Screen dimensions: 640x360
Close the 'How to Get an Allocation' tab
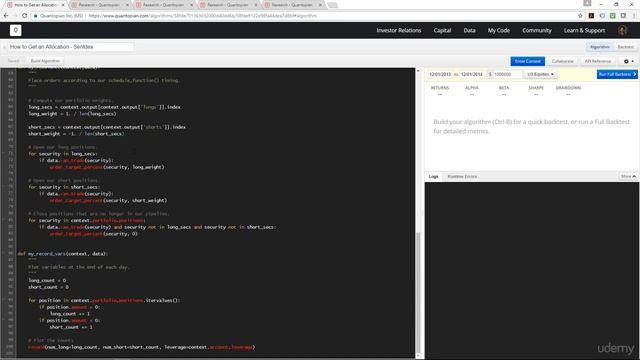tap(63, 5)
